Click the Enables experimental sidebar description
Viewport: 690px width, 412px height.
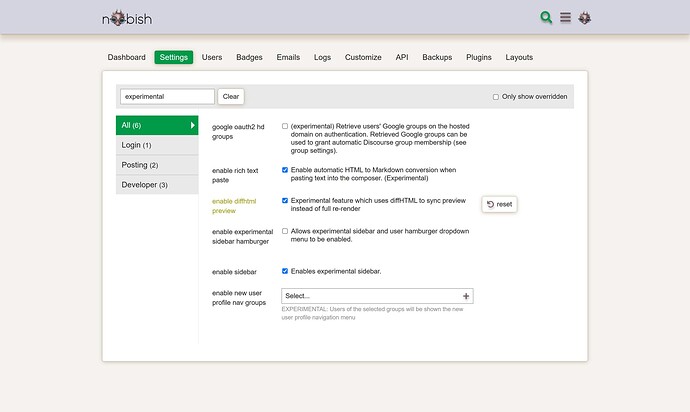click(x=336, y=271)
